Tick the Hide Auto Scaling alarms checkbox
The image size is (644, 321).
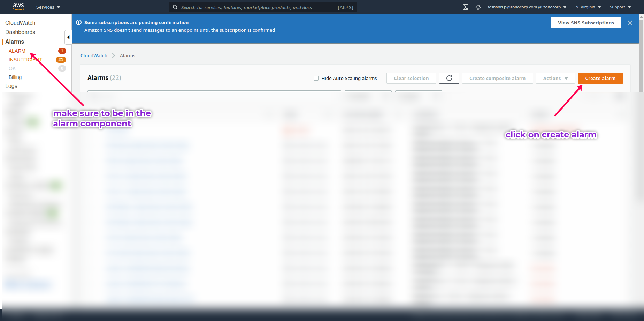click(x=316, y=78)
